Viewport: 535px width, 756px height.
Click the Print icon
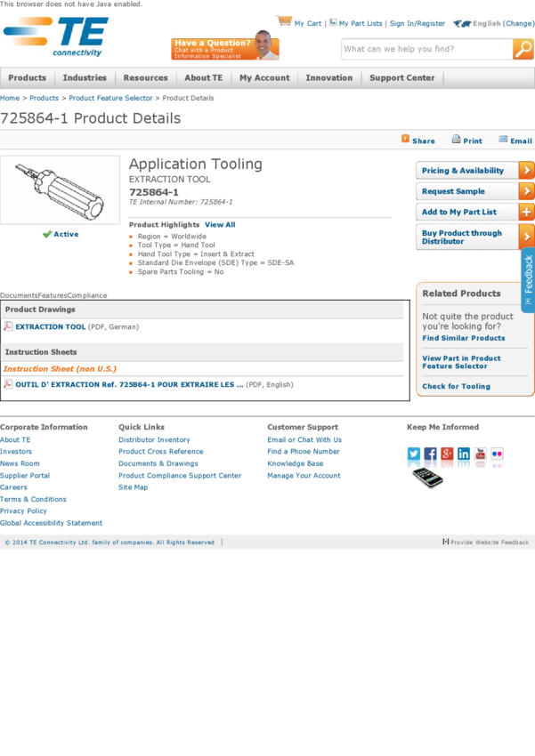tap(456, 140)
